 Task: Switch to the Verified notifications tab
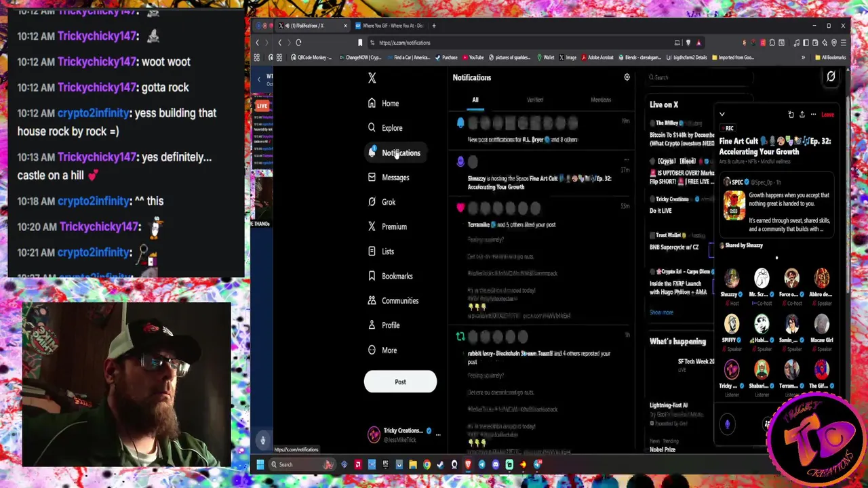pyautogui.click(x=535, y=100)
